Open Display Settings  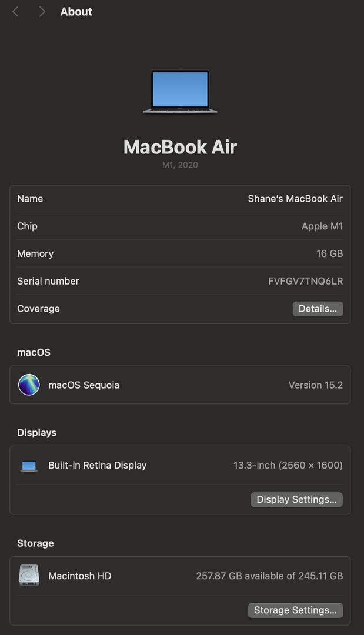click(296, 499)
